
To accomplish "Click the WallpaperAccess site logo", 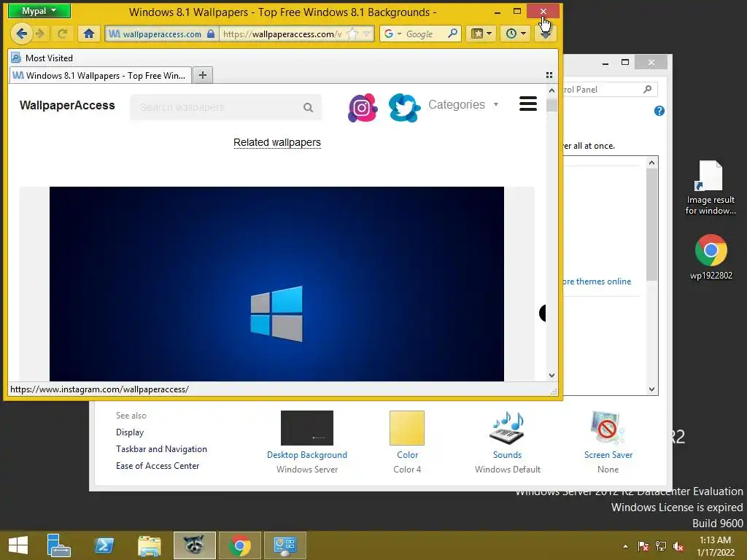I will point(67,105).
